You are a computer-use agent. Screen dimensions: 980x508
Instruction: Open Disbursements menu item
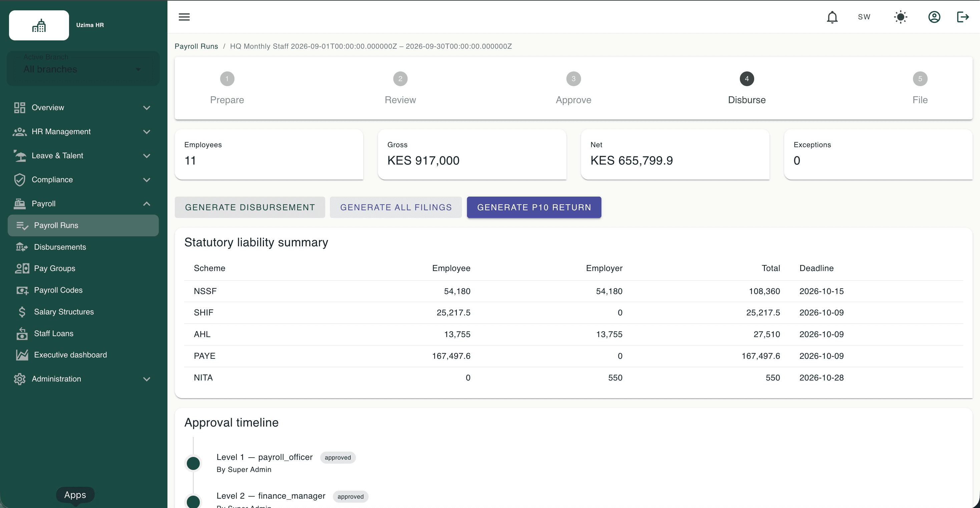(x=83, y=247)
